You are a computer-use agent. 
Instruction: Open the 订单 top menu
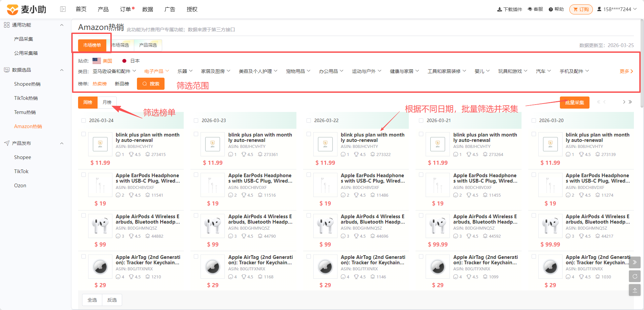pos(126,9)
